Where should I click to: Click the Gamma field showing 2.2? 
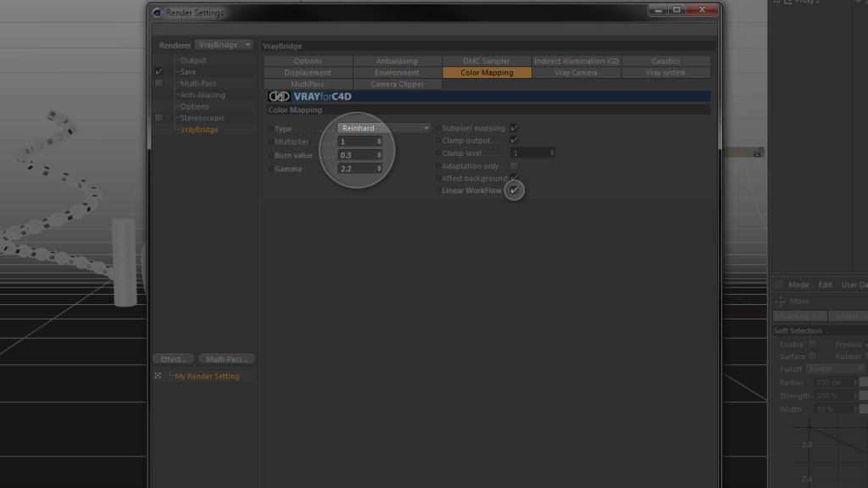pyautogui.click(x=357, y=169)
